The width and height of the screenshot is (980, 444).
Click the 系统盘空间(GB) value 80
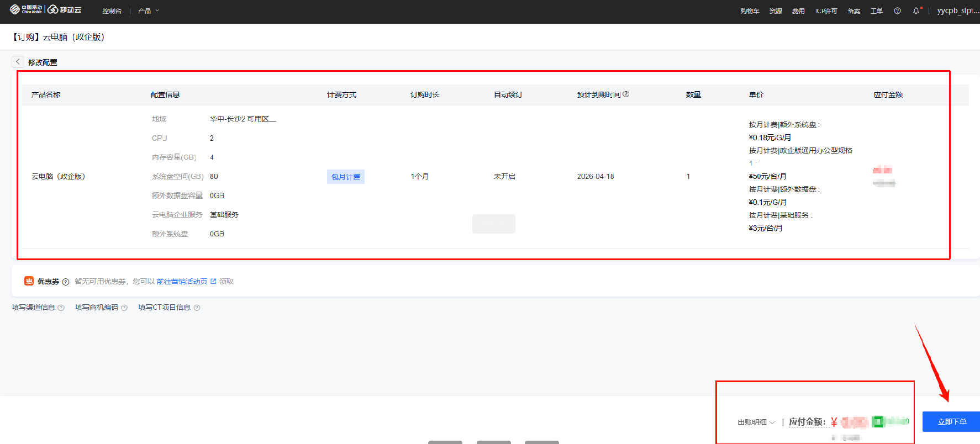[214, 177]
